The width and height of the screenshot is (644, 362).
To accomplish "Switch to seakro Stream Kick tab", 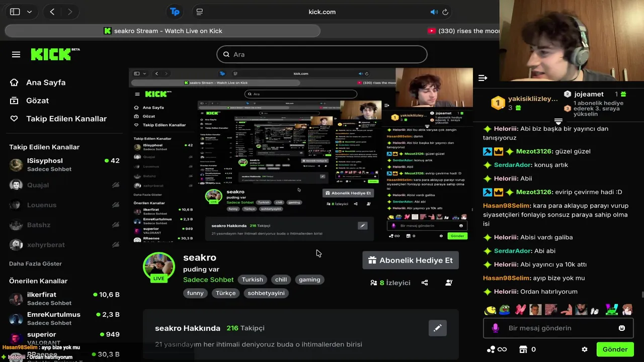I will click(x=163, y=31).
